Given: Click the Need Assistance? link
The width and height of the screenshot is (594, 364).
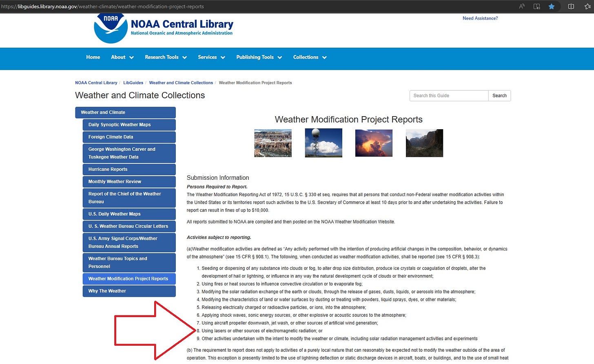Looking at the screenshot, I should [x=480, y=18].
